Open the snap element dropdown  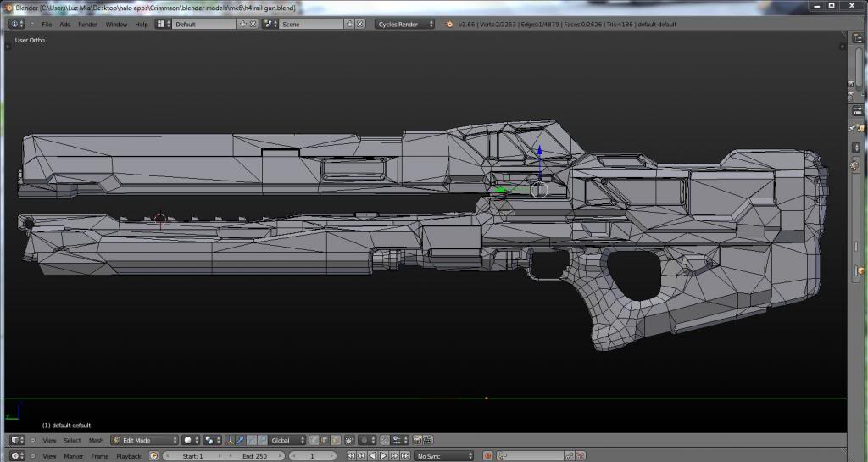click(x=400, y=441)
